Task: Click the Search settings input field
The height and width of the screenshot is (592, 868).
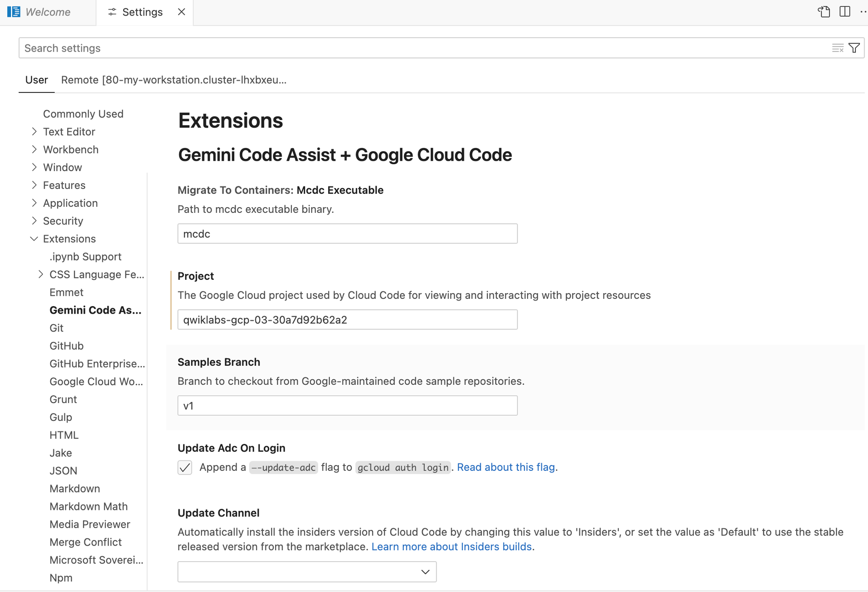Action: point(391,48)
